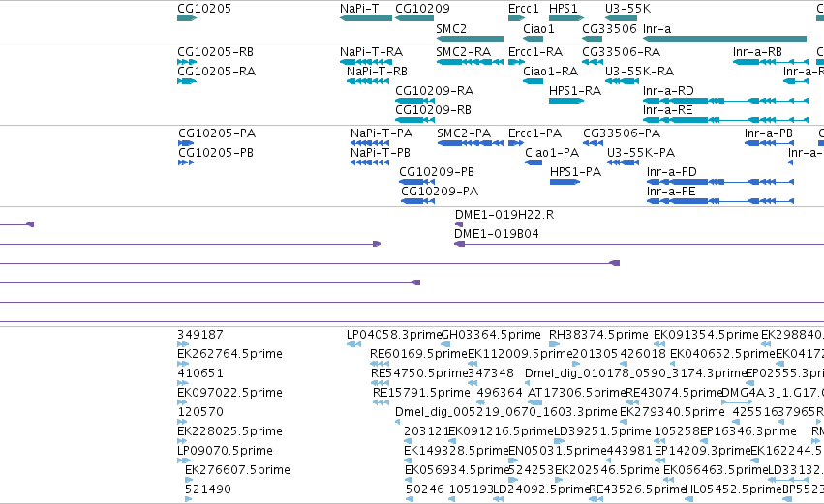This screenshot has height=504, width=824.
Task: Click the RE15791.5prime EST label
Action: (421, 393)
